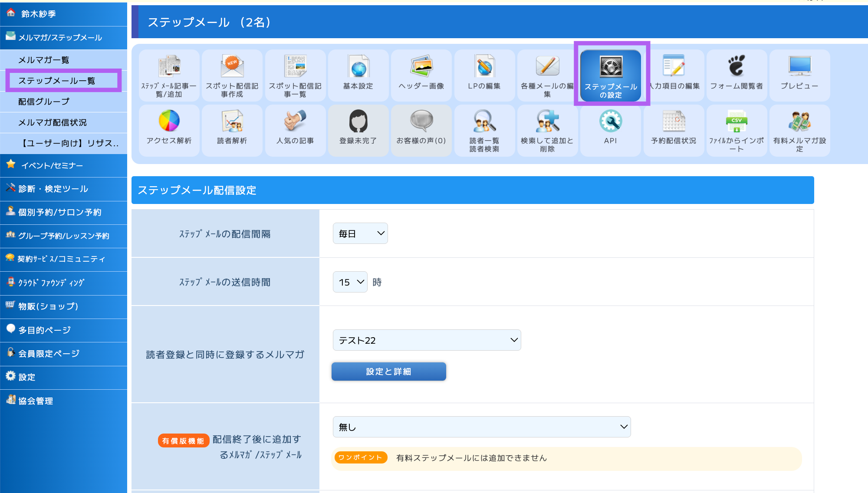
Task: Open the API wrench icon
Action: click(x=610, y=122)
